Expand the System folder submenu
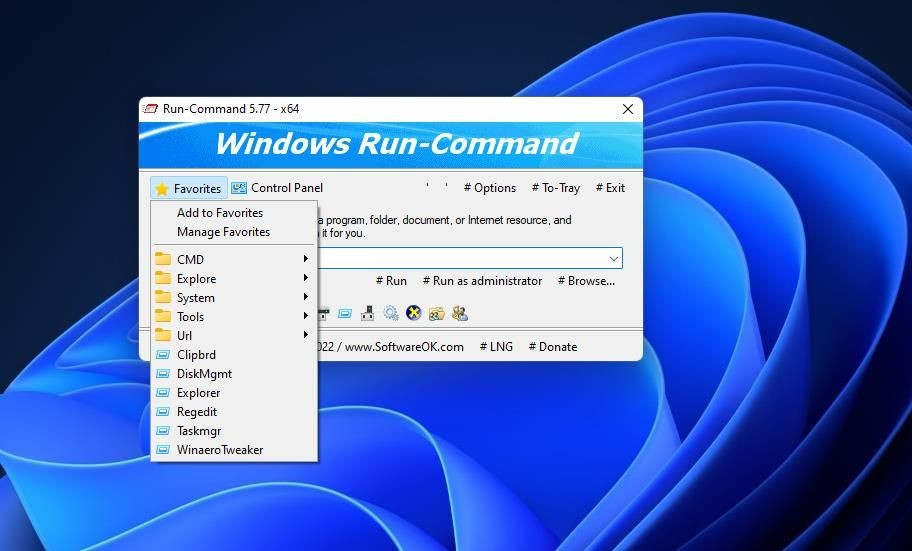The height and width of the screenshot is (551, 912). pyautogui.click(x=234, y=298)
